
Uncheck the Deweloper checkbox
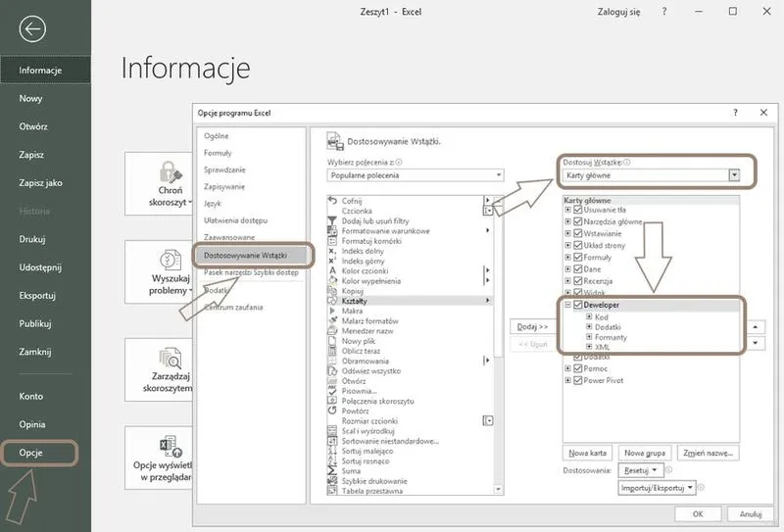pos(578,305)
